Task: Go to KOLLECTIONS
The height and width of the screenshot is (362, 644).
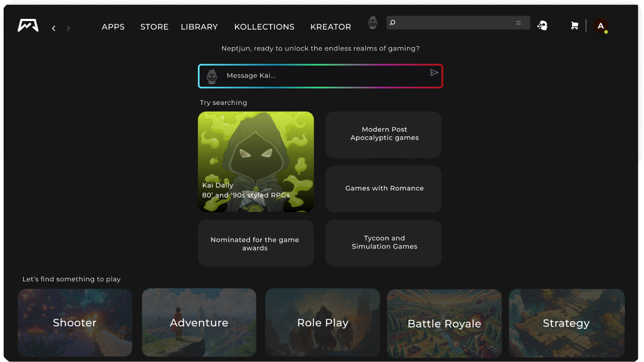Action: click(264, 27)
